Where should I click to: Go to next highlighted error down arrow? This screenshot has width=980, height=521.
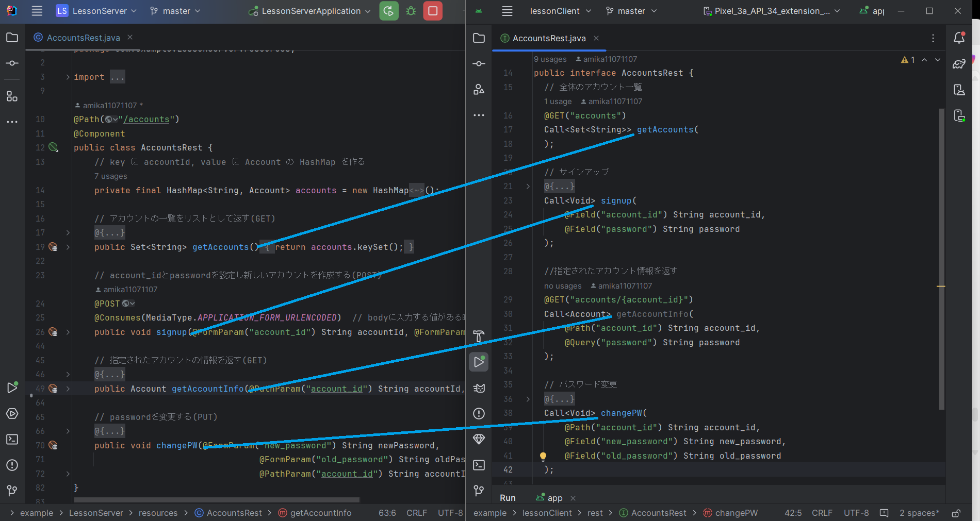(x=938, y=60)
